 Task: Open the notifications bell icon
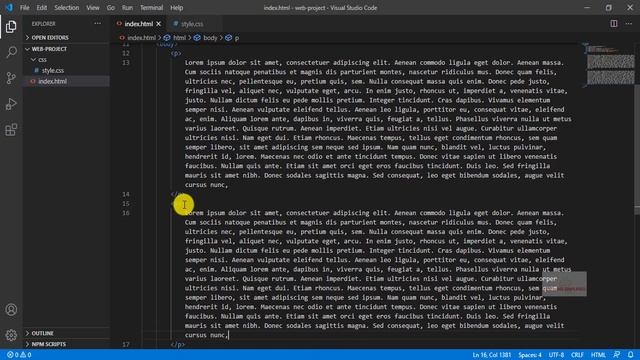tap(631, 355)
